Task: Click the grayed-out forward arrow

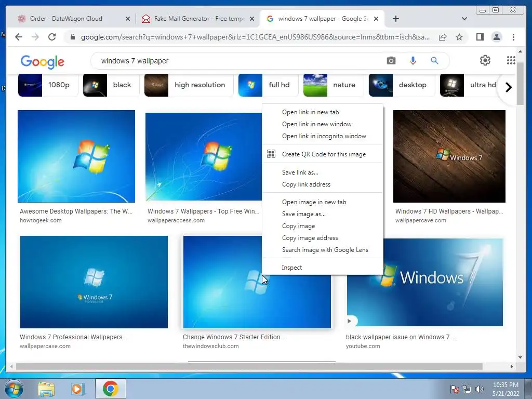Action: tap(35, 37)
